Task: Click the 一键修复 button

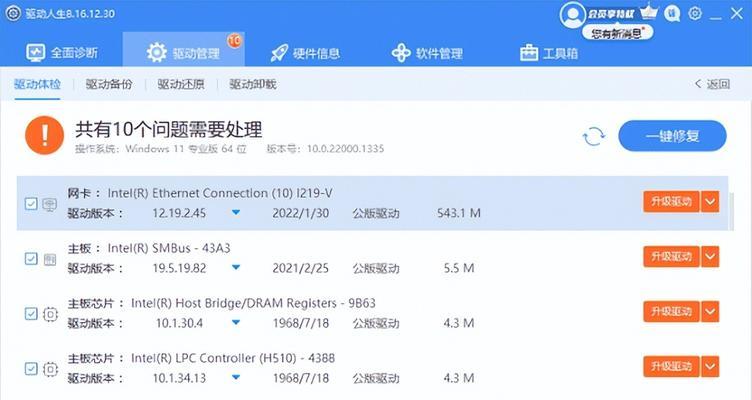Action: pyautogui.click(x=672, y=136)
